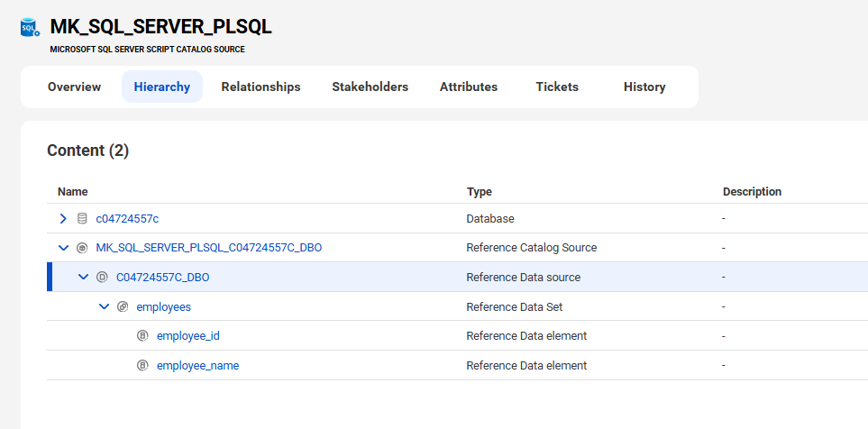Switch to the Relationships tab
The height and width of the screenshot is (429, 868).
pyautogui.click(x=260, y=87)
